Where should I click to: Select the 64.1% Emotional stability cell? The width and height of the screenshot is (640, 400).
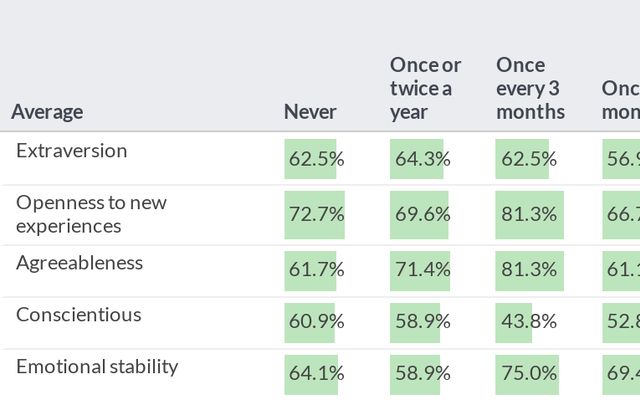pos(316,374)
